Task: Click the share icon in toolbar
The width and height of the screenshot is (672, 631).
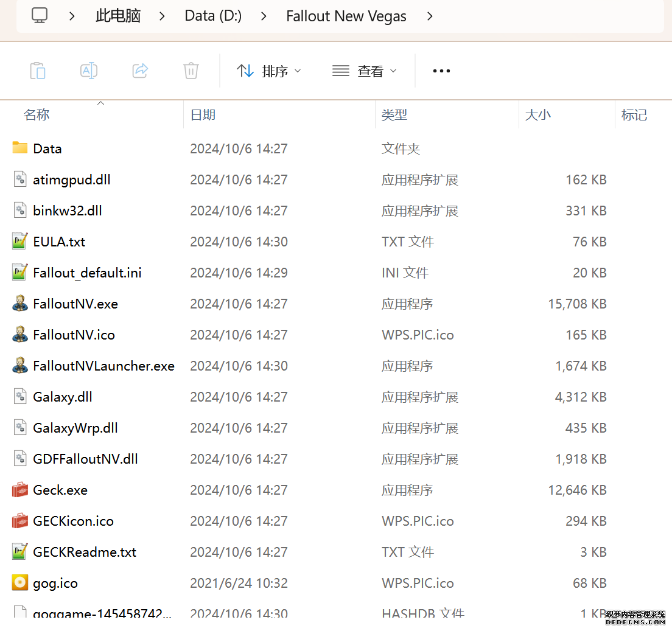Action: (x=140, y=71)
